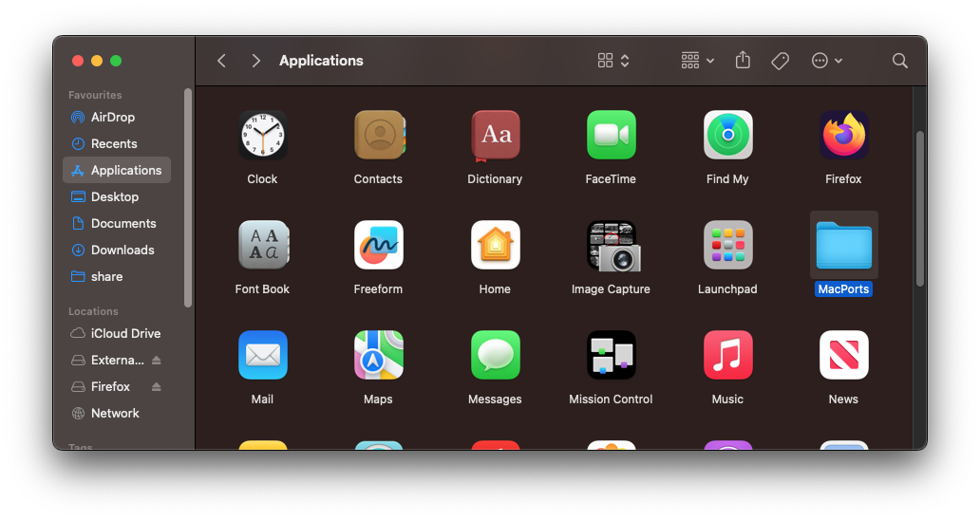
Task: Navigate back with the left chevron
Action: [x=221, y=61]
